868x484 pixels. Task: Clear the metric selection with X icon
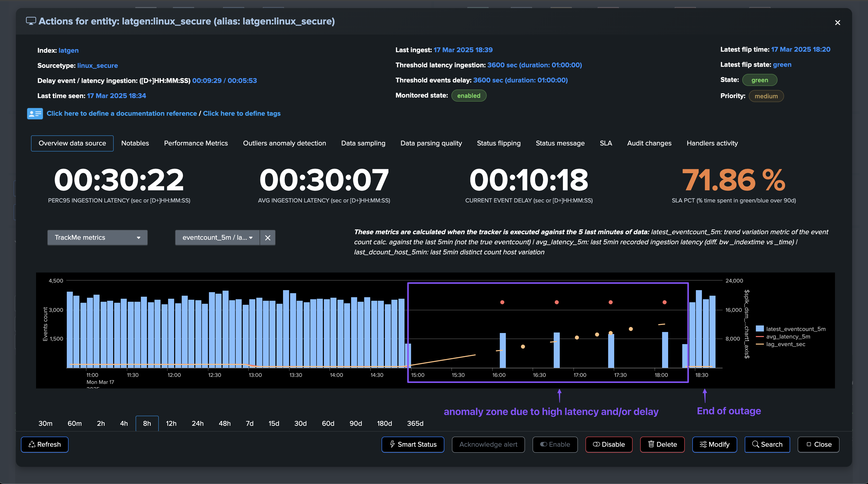(268, 238)
